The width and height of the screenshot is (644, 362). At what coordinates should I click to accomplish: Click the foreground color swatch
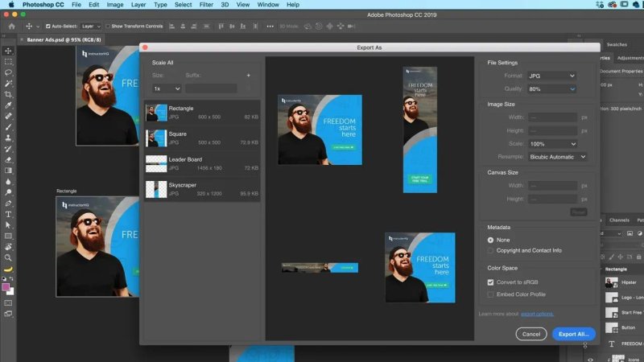point(6,287)
